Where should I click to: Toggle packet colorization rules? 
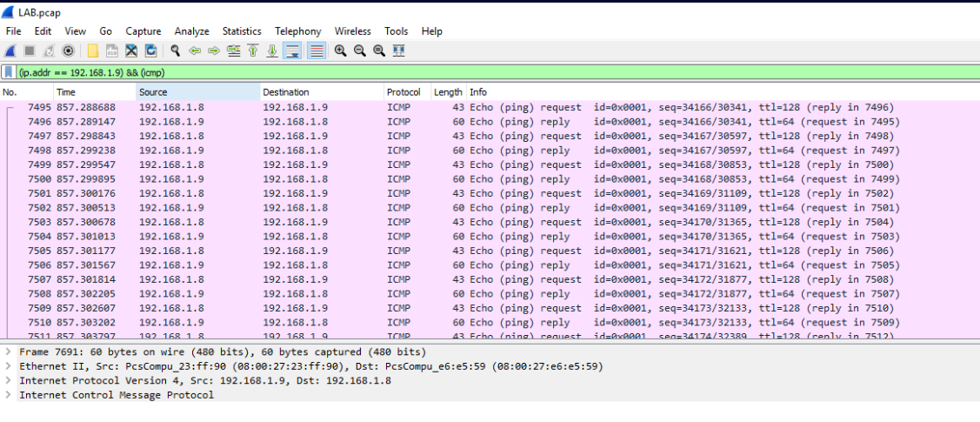[317, 51]
